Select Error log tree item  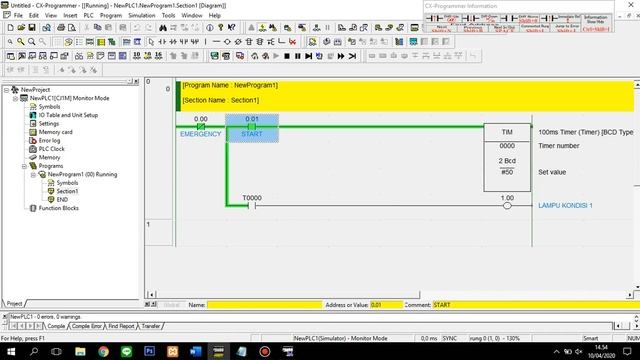[49, 140]
